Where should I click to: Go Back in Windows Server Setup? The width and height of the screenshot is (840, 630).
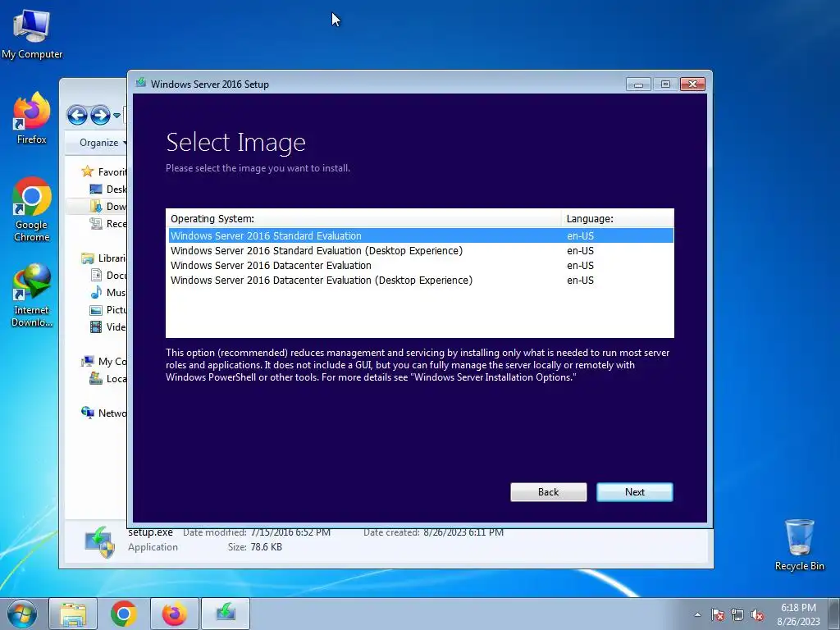[x=548, y=492]
